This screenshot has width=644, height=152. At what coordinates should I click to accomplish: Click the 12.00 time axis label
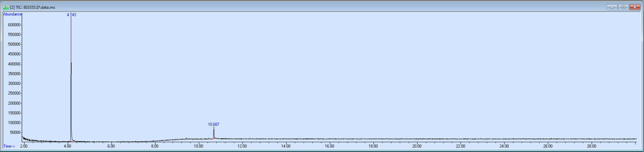(x=242, y=146)
